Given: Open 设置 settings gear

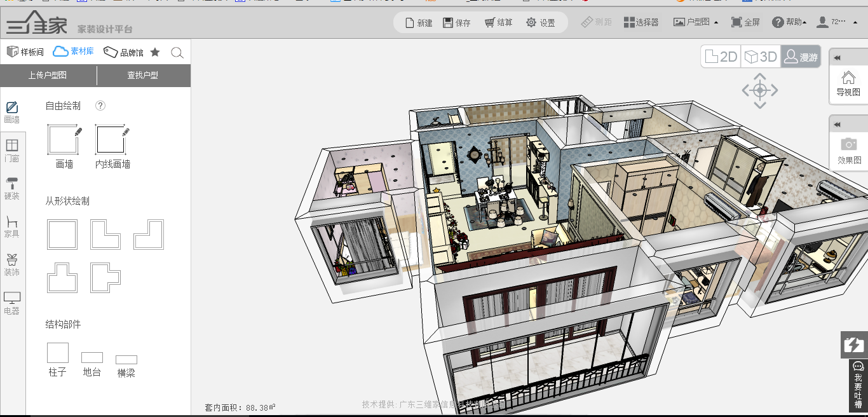Looking at the screenshot, I should 541,23.
